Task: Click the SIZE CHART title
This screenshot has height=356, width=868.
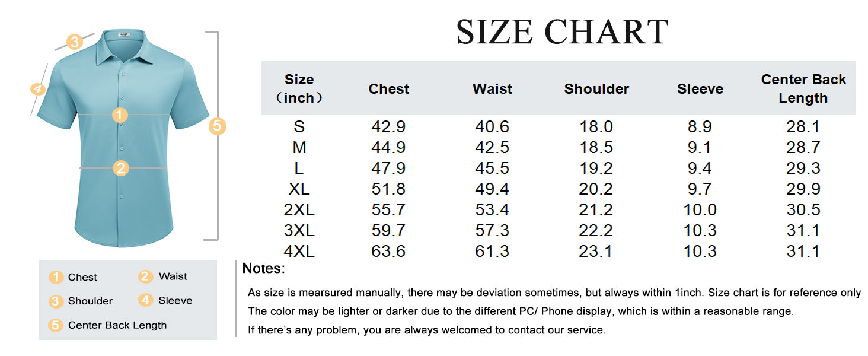Action: [562, 32]
